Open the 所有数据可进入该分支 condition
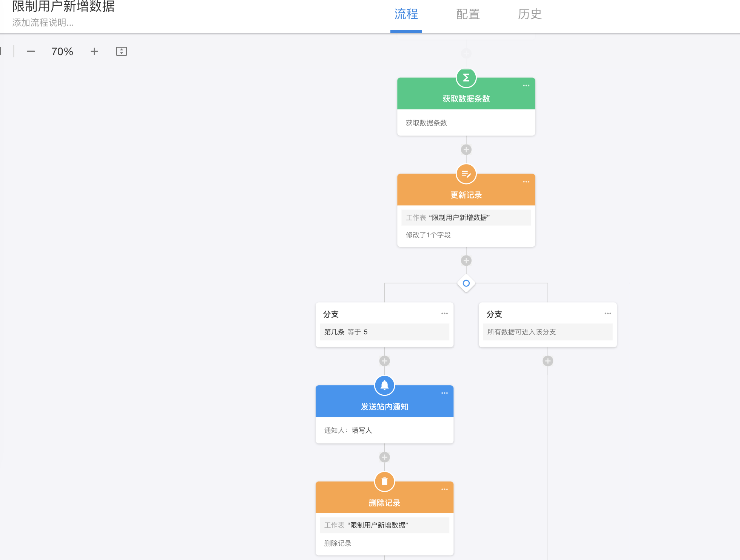740x560 pixels. point(547,332)
